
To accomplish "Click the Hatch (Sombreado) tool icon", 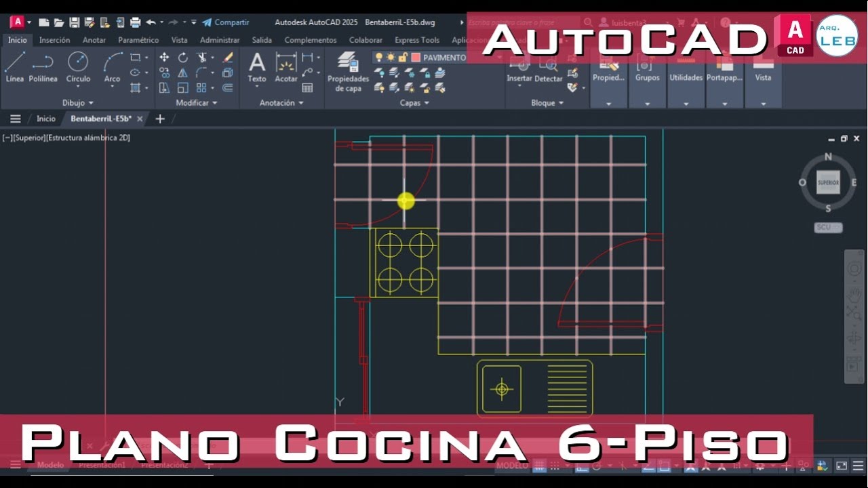I will coord(135,87).
